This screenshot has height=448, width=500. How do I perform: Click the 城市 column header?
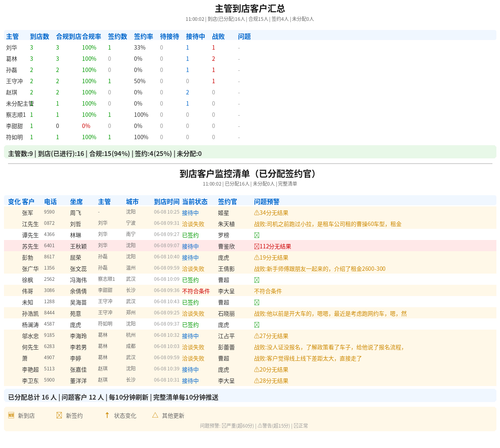coord(132,202)
